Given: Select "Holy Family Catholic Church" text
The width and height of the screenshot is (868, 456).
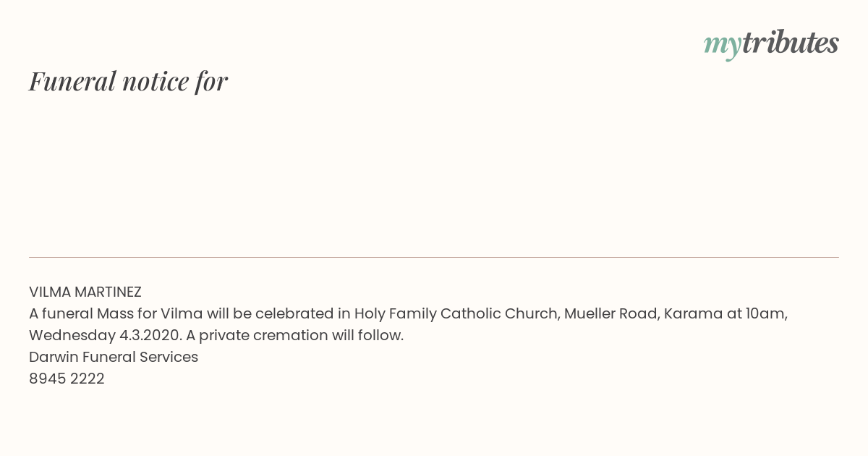Looking at the screenshot, I should 456,314.
